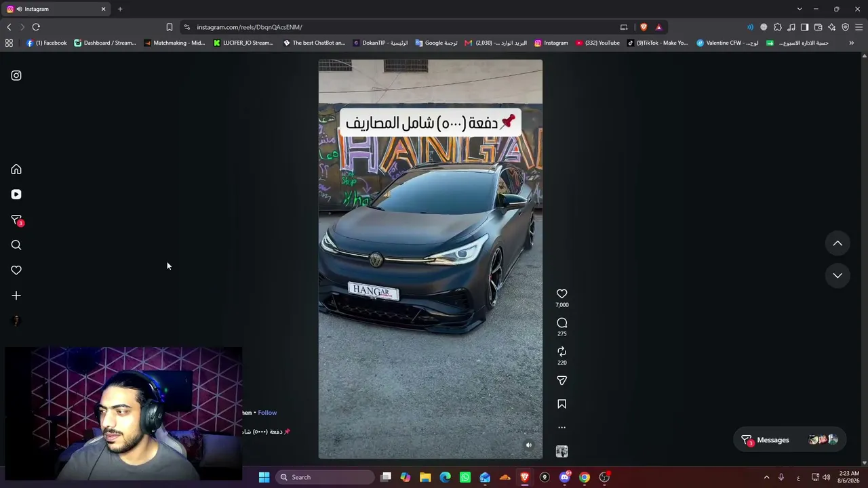Screen dimensions: 868x488
Task: Select the Instagram browser tab
Action: [x=57, y=9]
